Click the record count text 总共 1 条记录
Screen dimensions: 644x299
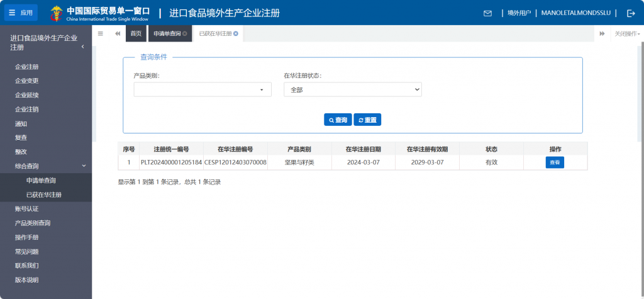click(203, 182)
